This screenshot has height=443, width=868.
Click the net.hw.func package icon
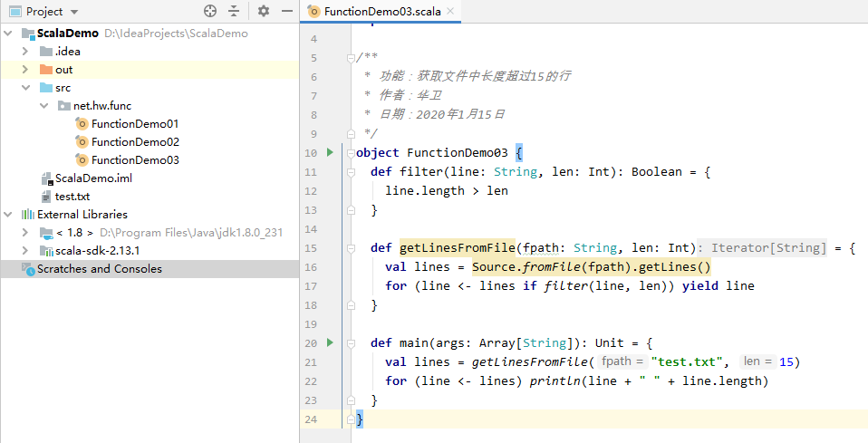click(64, 105)
